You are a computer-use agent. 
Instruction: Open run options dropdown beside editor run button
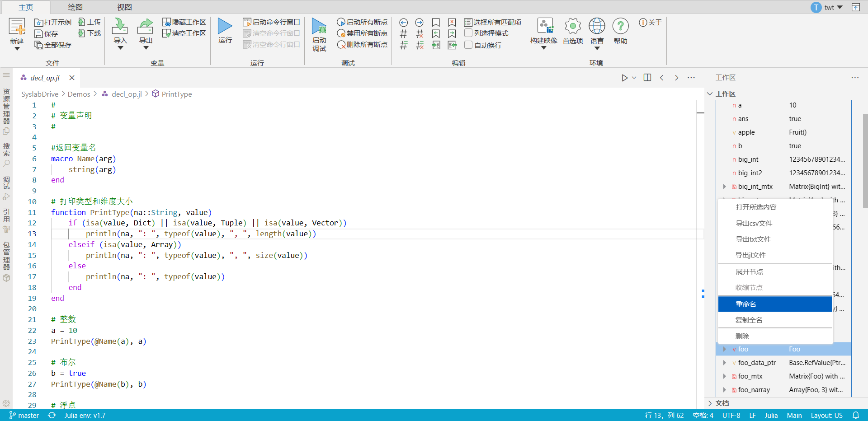point(634,78)
